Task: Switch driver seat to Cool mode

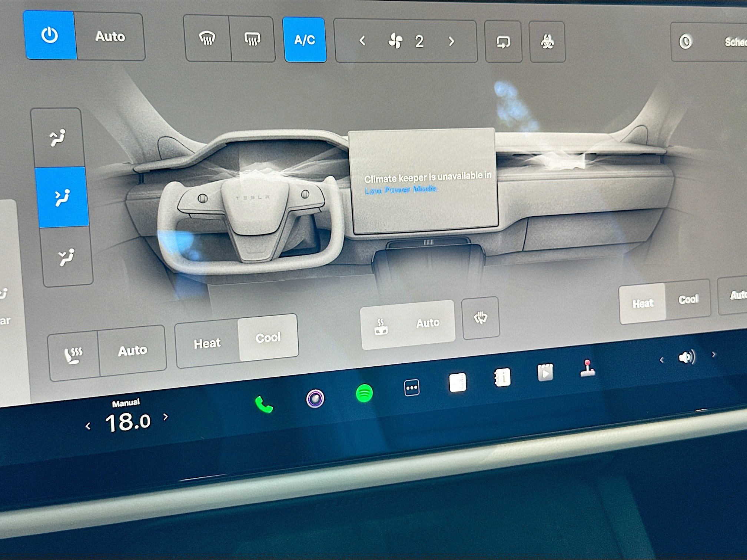Action: 268,337
